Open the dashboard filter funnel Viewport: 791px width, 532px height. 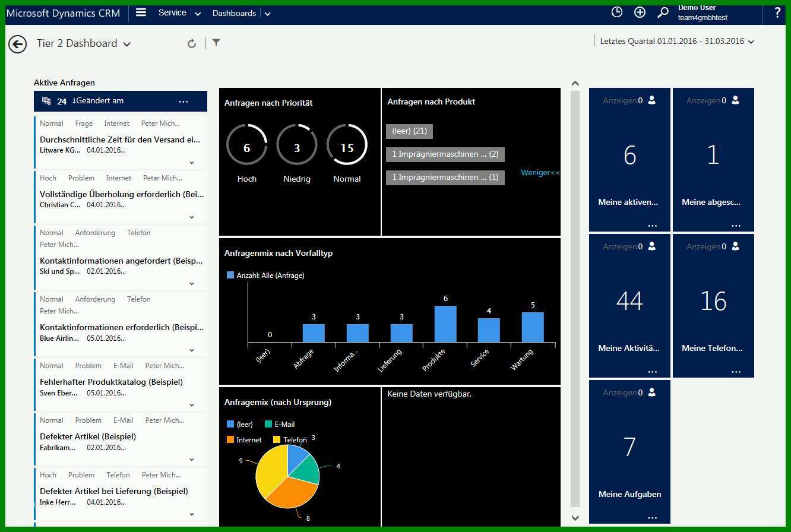tap(216, 43)
